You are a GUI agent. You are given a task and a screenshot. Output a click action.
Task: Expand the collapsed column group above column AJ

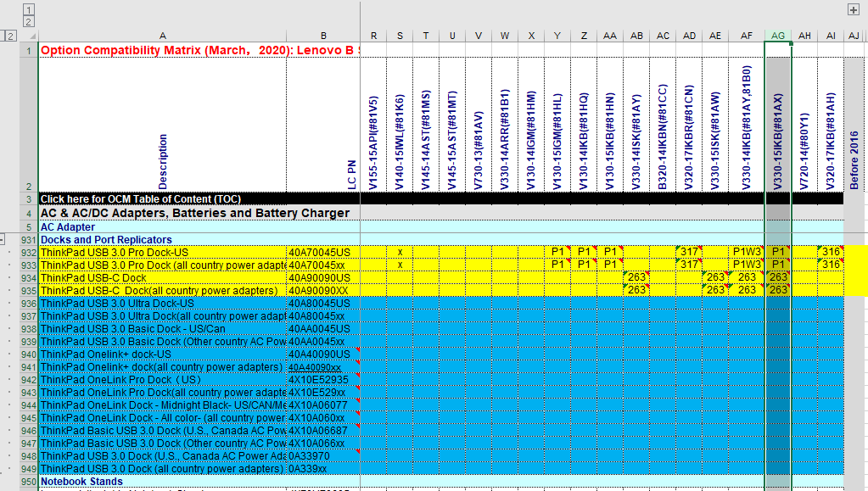pyautogui.click(x=853, y=9)
